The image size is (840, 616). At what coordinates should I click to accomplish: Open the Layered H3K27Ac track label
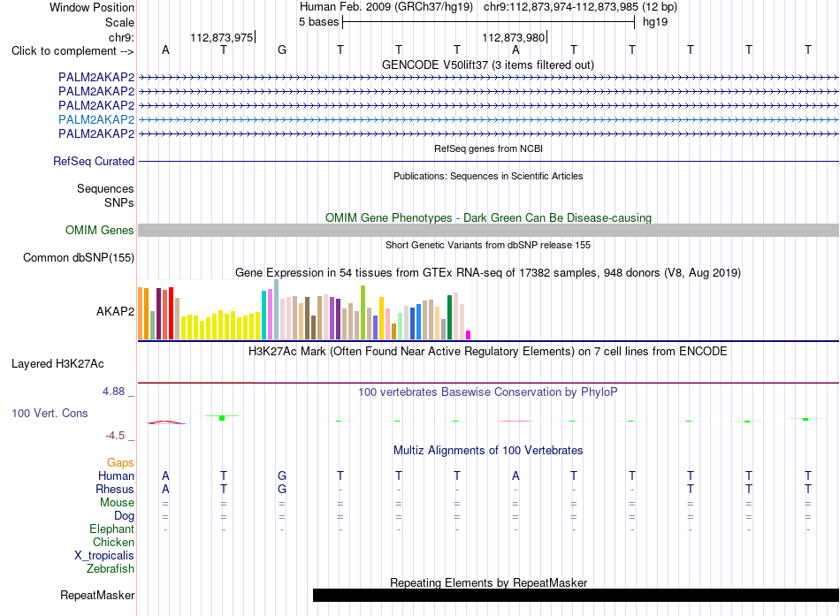click(x=57, y=364)
